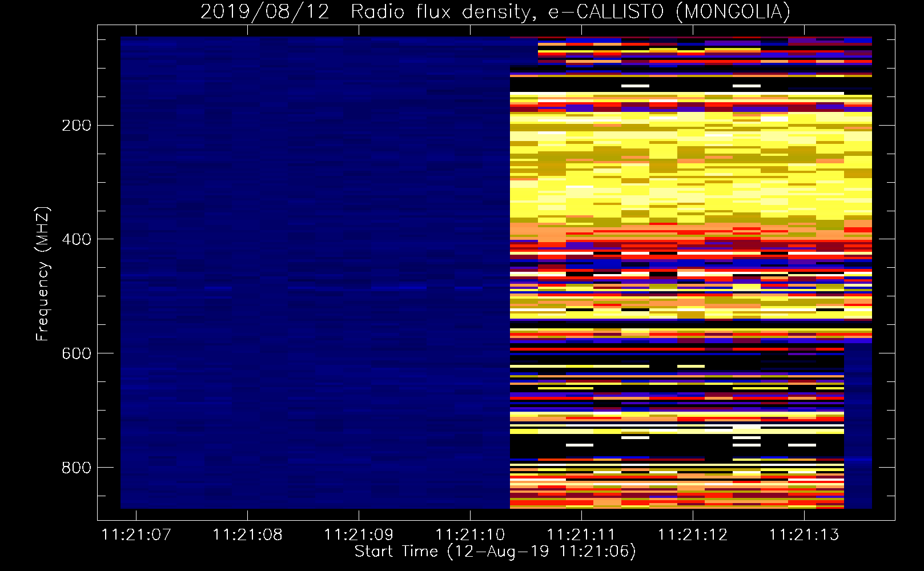This screenshot has height=571, width=924.
Task: Click the 400 frequency axis label
Action: coord(77,239)
